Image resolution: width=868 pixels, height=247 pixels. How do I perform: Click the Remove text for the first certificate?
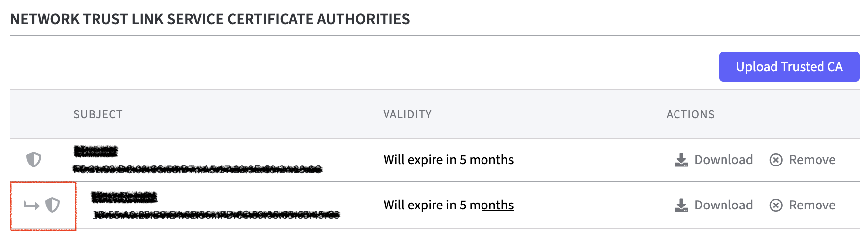click(812, 160)
